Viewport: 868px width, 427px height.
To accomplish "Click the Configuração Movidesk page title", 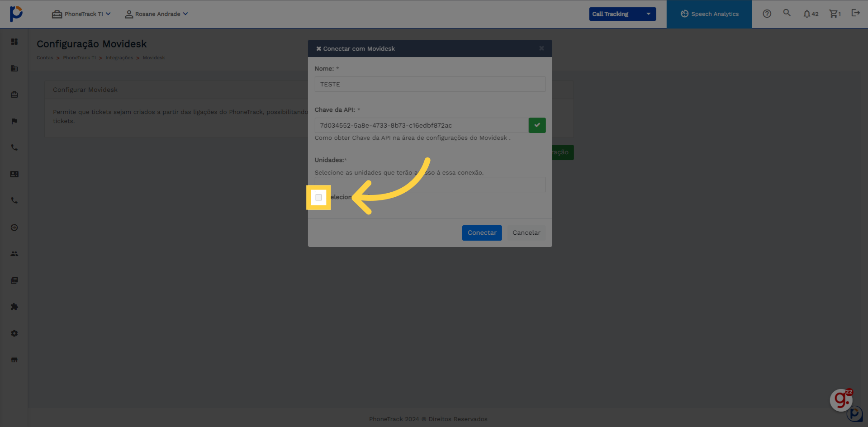I will pos(92,44).
